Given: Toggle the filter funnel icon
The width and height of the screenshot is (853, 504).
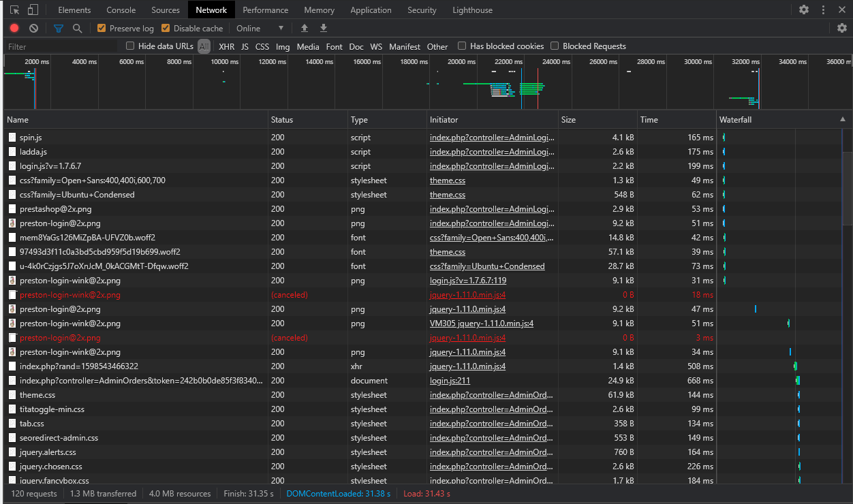Looking at the screenshot, I should 59,29.
